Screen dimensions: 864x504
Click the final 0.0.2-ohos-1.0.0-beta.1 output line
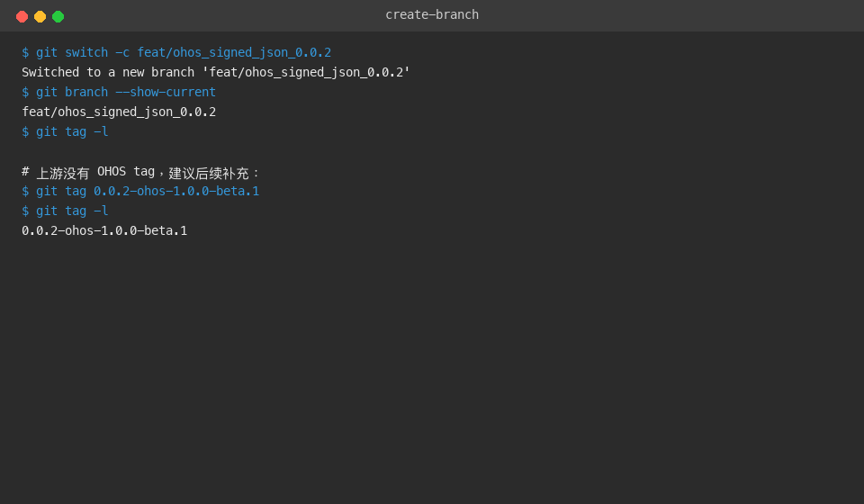(104, 230)
